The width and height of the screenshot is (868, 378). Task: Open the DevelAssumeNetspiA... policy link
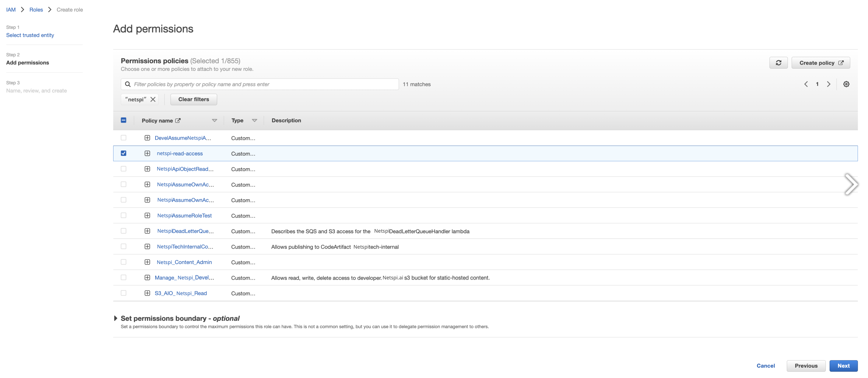pyautogui.click(x=183, y=138)
